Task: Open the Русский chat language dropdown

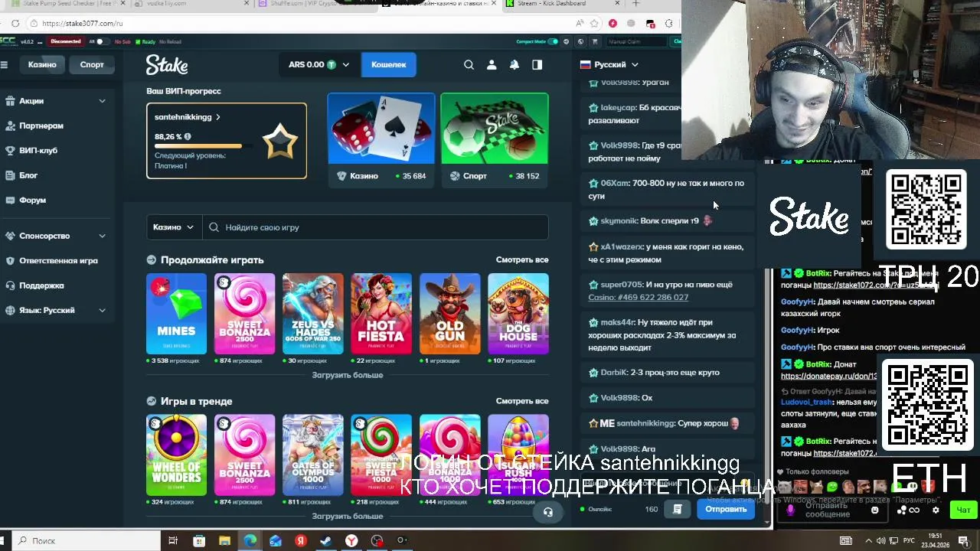Action: 609,65
